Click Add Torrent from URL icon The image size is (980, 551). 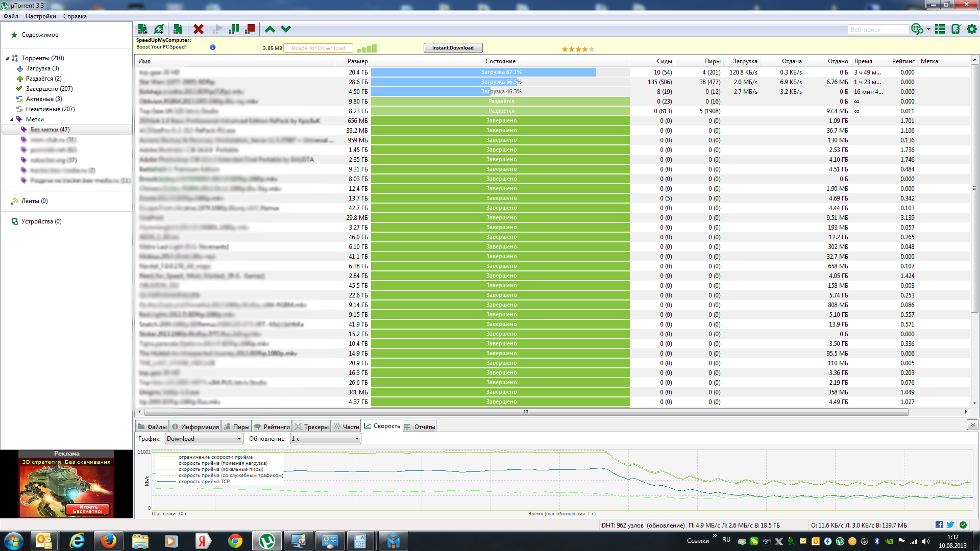coord(159,29)
